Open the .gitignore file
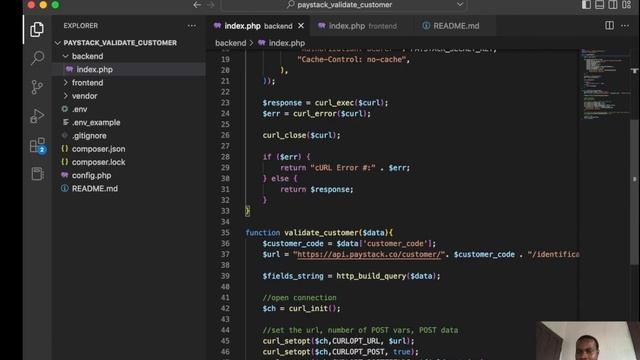640x360 pixels. coord(89,136)
